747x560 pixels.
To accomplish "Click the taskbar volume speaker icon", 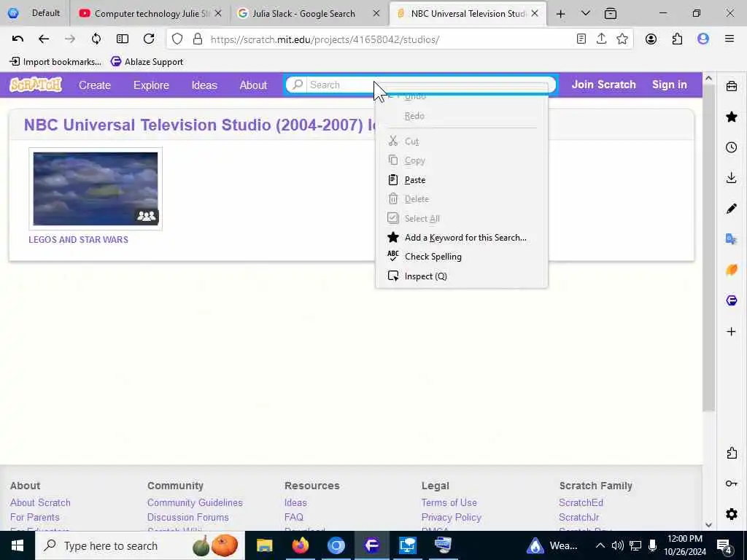I will pos(617,545).
